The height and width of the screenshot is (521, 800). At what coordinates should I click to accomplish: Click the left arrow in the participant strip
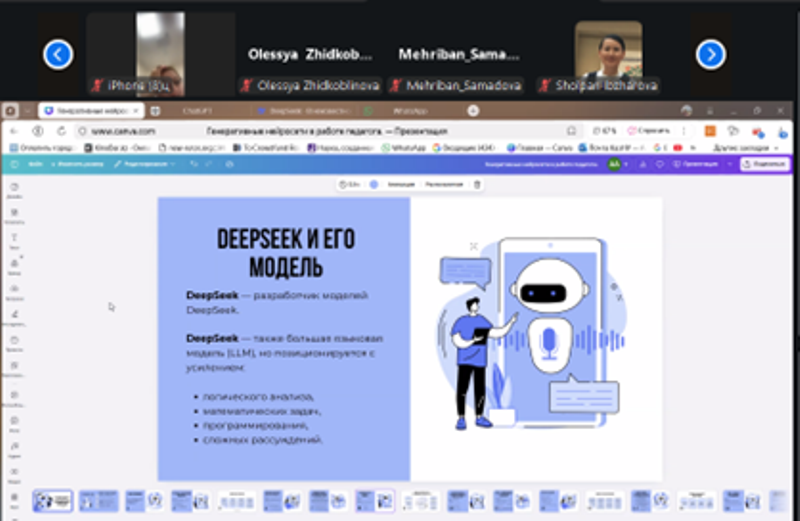pyautogui.click(x=58, y=54)
